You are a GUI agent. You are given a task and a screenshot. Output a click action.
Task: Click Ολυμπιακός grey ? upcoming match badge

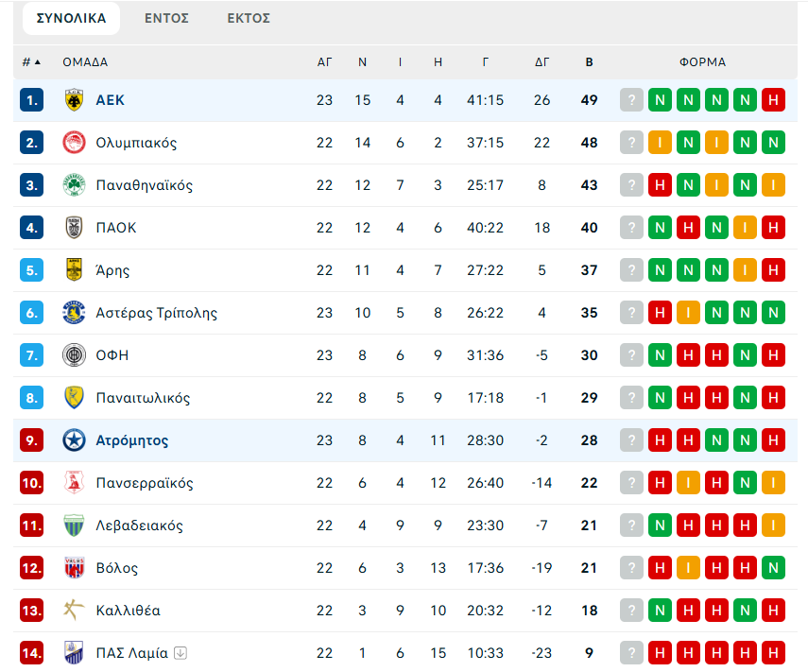pyautogui.click(x=631, y=143)
